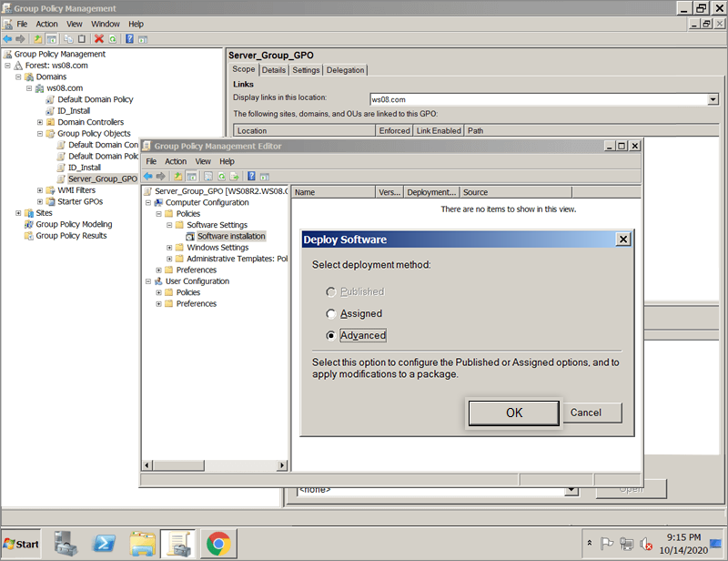This screenshot has height=561, width=728.
Task: Launch Windows PowerShell from the taskbar
Action: tap(104, 544)
